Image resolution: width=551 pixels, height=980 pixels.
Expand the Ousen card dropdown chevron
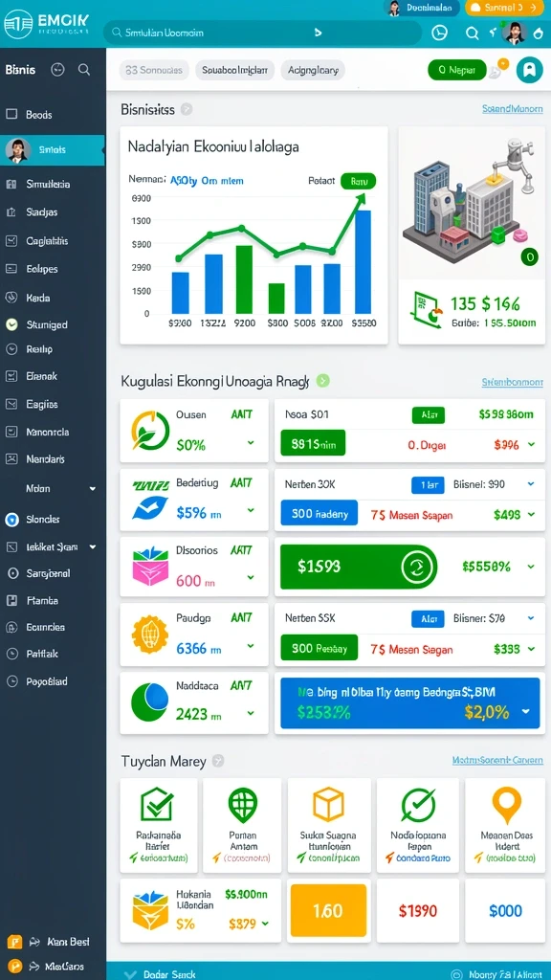(251, 442)
